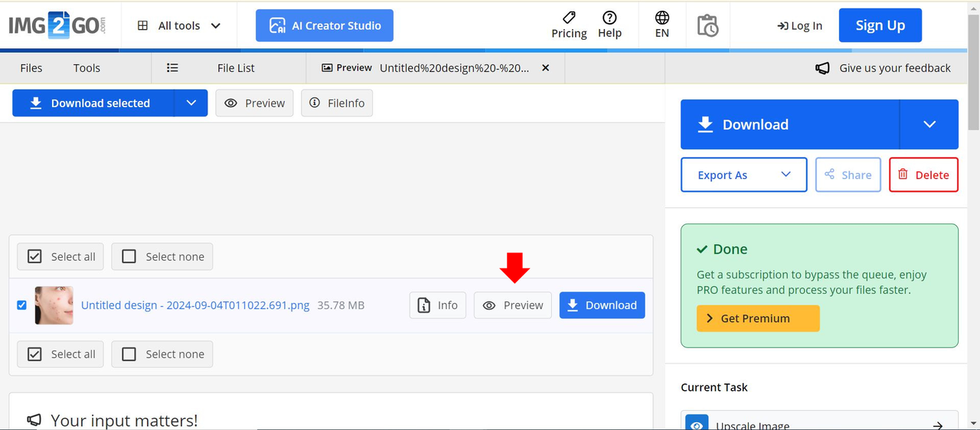Click the IMG2GO logo

coord(57,25)
